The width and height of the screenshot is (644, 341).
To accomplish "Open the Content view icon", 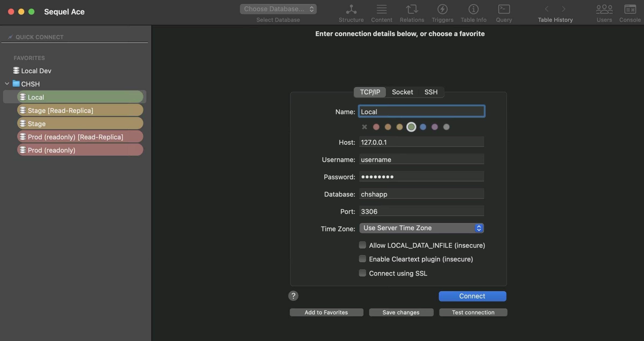I will pyautogui.click(x=381, y=9).
